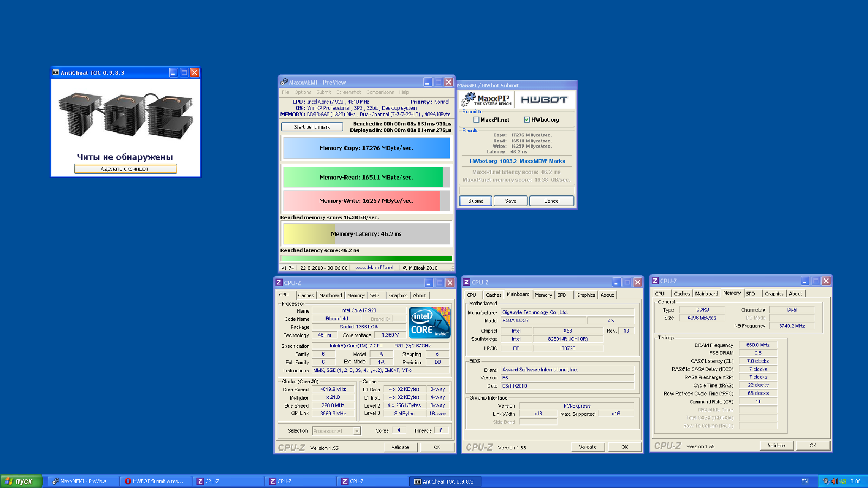Click OK in the CPU-Z Mainboard window

pyautogui.click(x=624, y=447)
